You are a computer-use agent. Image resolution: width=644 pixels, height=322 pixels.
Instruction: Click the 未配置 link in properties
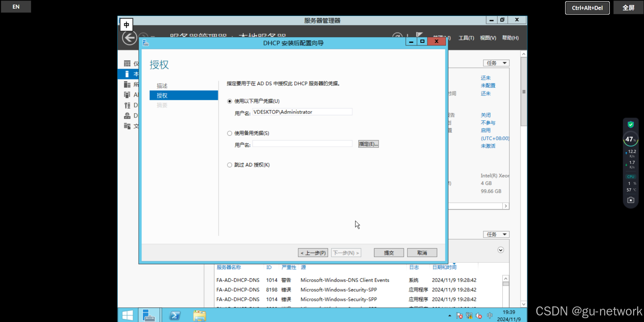point(488,85)
